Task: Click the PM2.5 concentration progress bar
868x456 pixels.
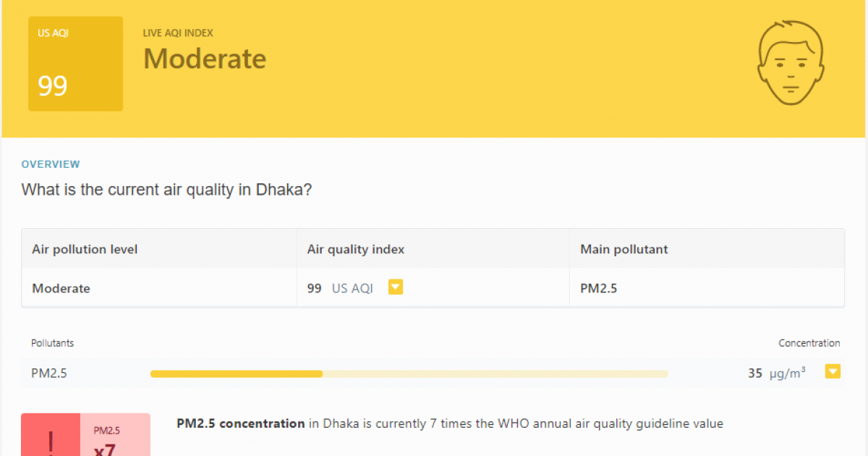Action: click(x=409, y=373)
